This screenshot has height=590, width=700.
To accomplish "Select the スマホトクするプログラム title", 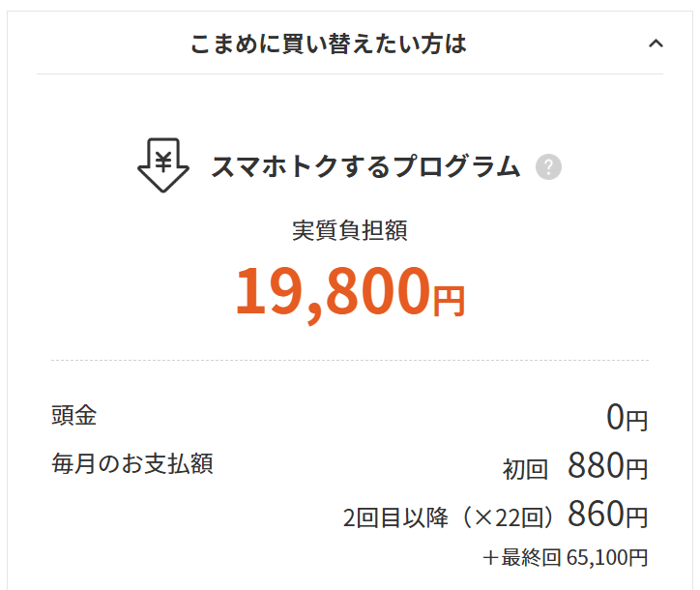I will pos(365,167).
